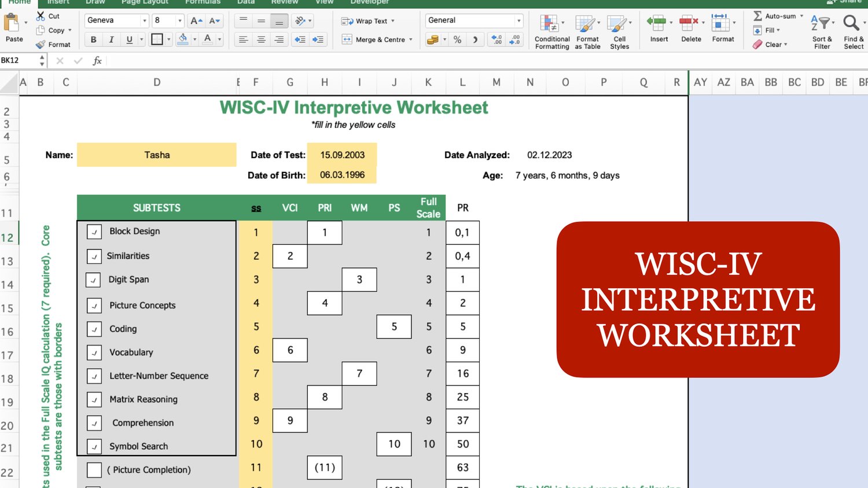Switch to the Draw ribbon tab
Viewport: 868px width, 488px height.
(95, 2)
